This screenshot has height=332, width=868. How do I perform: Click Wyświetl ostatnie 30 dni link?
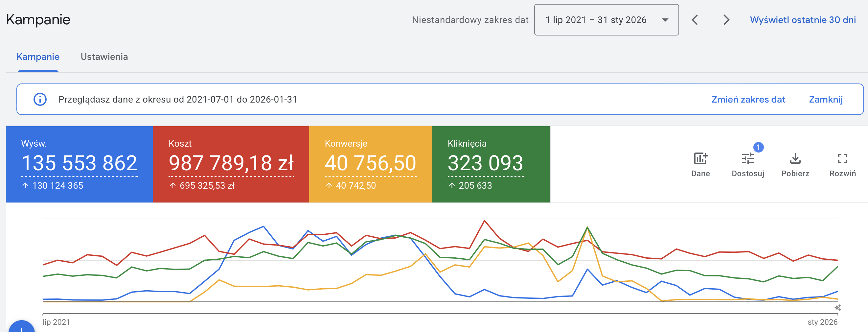803,20
